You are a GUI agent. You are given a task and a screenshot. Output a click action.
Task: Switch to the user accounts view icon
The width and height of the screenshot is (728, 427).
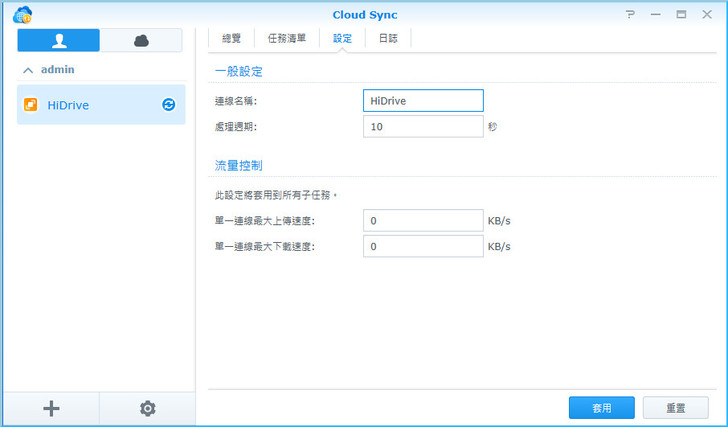click(x=58, y=40)
